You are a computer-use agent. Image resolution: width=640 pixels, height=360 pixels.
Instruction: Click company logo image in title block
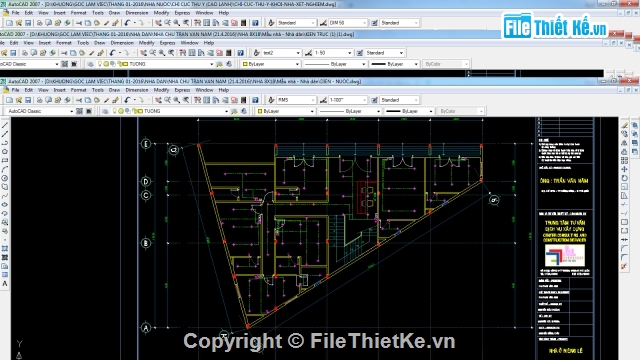[565, 256]
